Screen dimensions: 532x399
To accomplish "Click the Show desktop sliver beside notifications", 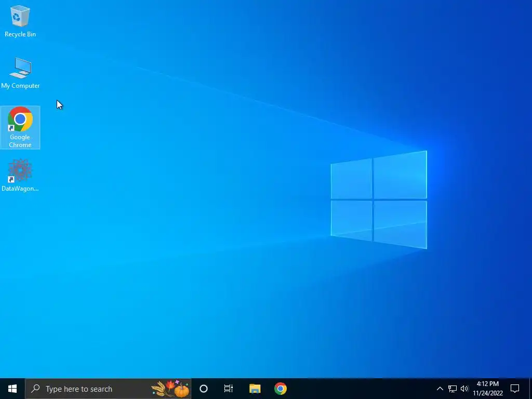I will tap(530, 389).
